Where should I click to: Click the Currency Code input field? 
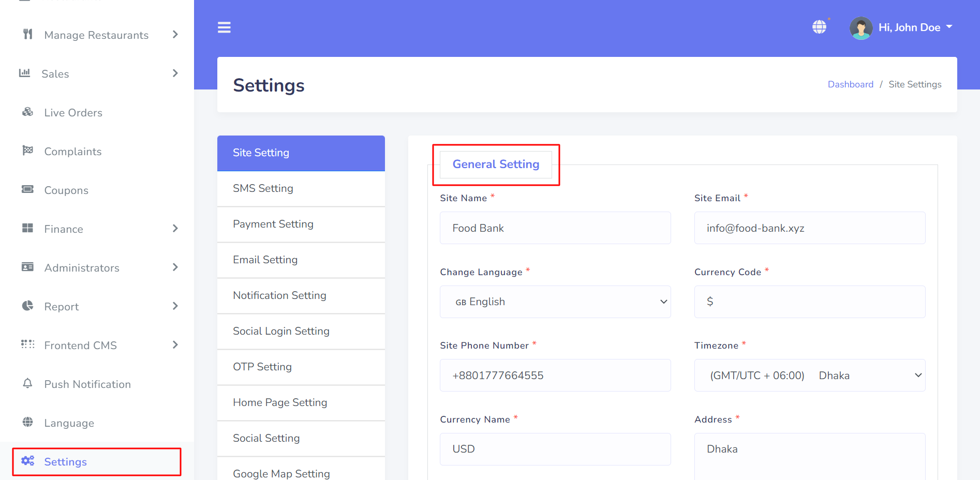pos(810,302)
